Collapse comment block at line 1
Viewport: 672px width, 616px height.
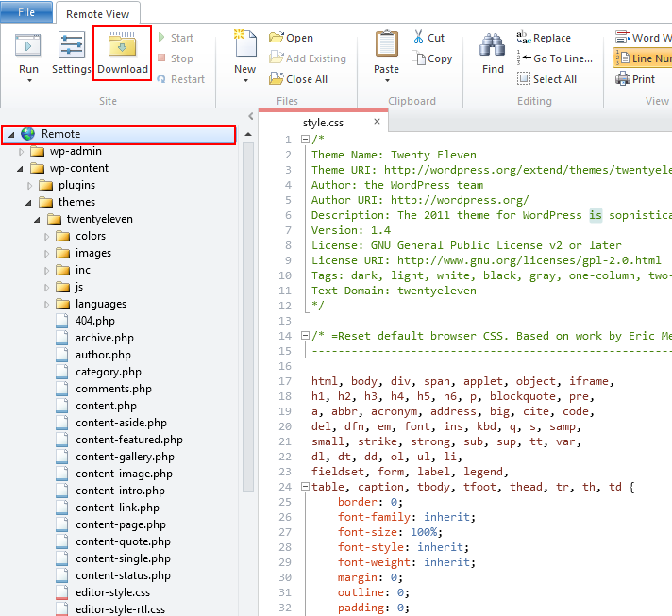305,140
